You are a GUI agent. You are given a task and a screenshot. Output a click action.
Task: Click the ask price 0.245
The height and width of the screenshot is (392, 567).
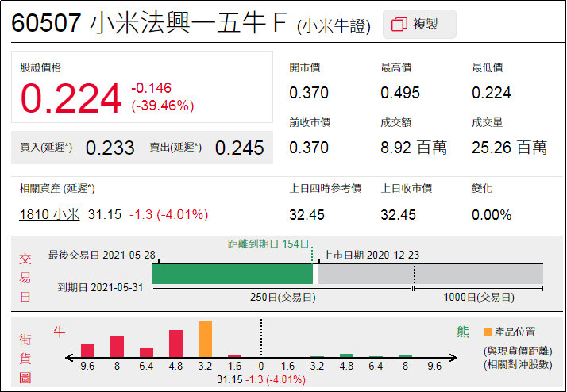[x=239, y=148]
